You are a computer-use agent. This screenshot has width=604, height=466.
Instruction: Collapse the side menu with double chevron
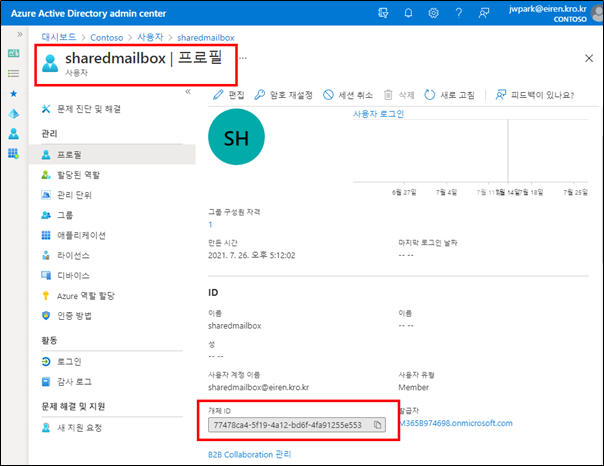tap(188, 91)
